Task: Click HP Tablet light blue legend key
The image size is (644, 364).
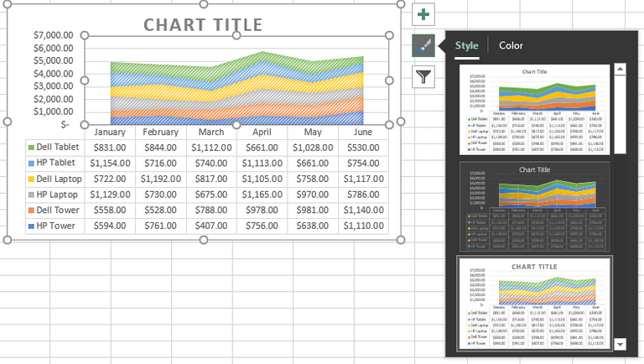Action: click(x=31, y=163)
